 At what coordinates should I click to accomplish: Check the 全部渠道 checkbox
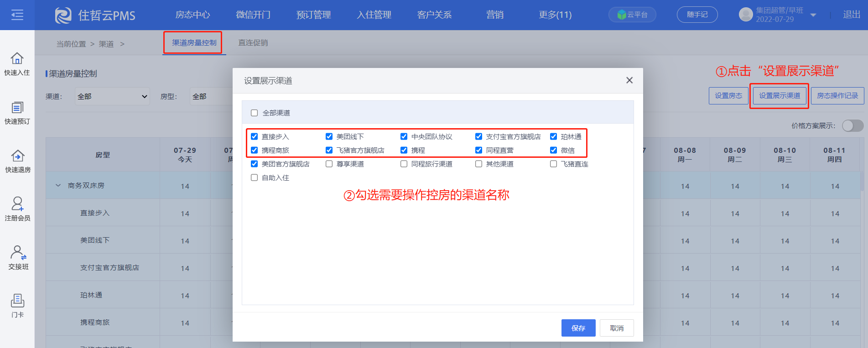(255, 113)
